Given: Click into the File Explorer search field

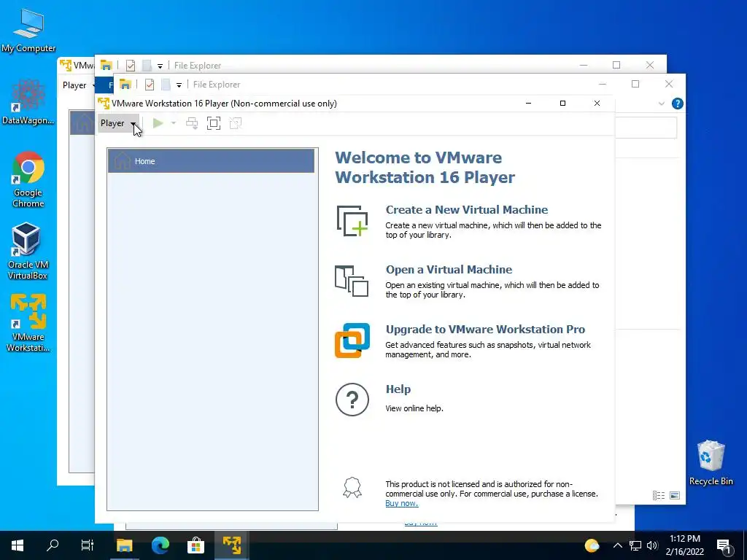Looking at the screenshot, I should coord(646,127).
